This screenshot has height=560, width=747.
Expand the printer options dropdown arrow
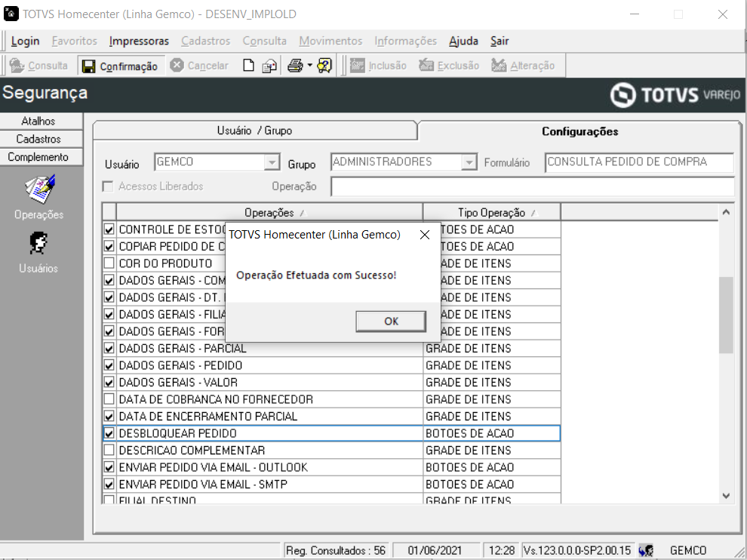[x=309, y=66]
